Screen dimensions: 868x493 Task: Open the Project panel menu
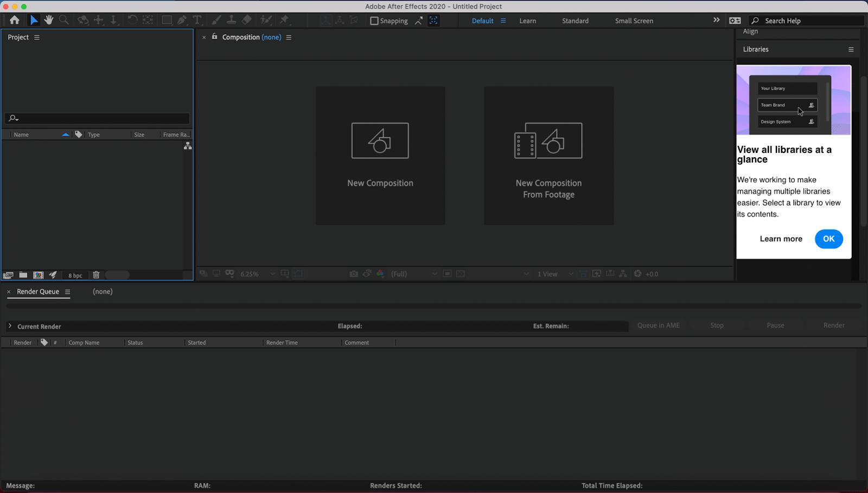pyautogui.click(x=37, y=37)
